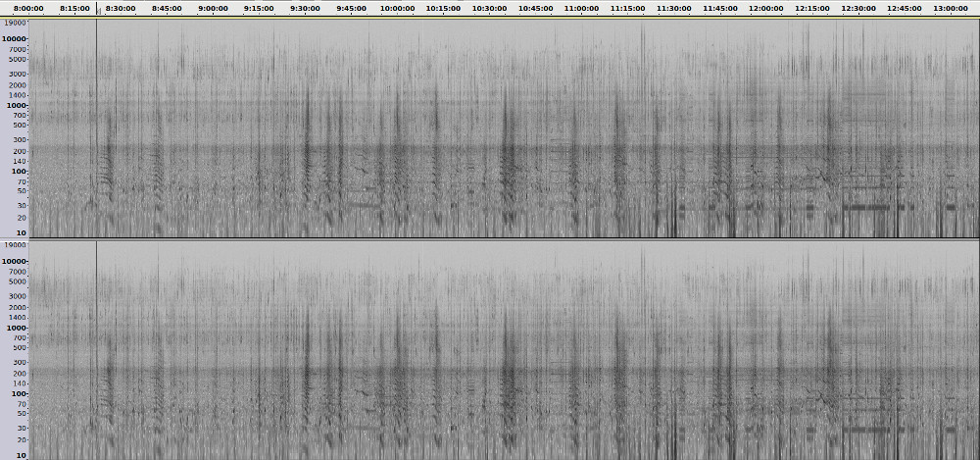980x460 pixels.
Task: Set position to 10:30:00 on ruler
Action: tap(489, 8)
